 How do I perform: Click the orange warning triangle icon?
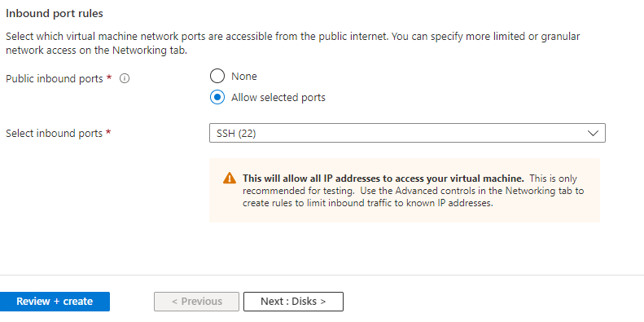pyautogui.click(x=230, y=179)
